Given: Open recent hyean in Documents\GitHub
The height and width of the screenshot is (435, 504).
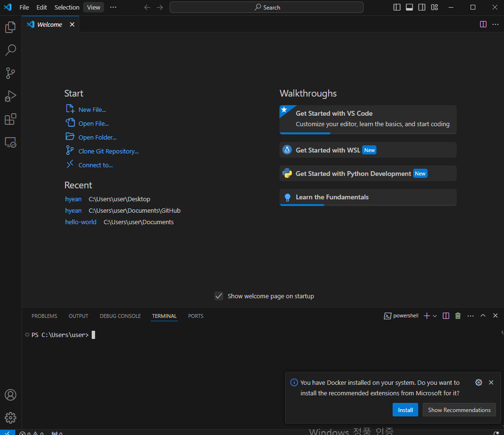Looking at the screenshot, I should pyautogui.click(x=73, y=210).
